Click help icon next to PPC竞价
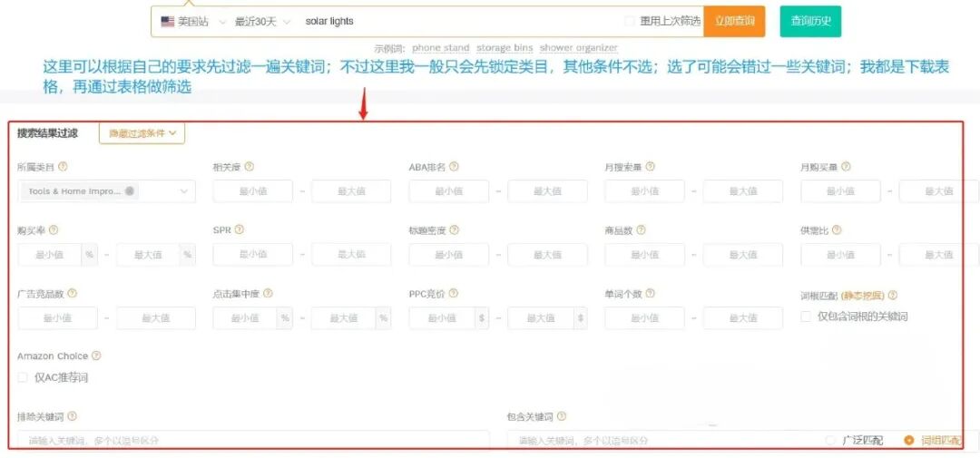Viewport: 980px width, 458px height. (453, 293)
